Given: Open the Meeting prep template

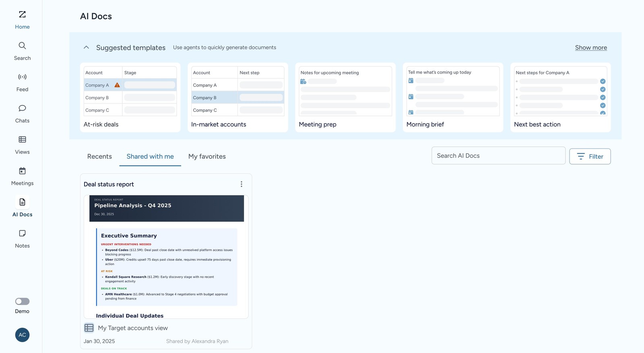Looking at the screenshot, I should 345,97.
